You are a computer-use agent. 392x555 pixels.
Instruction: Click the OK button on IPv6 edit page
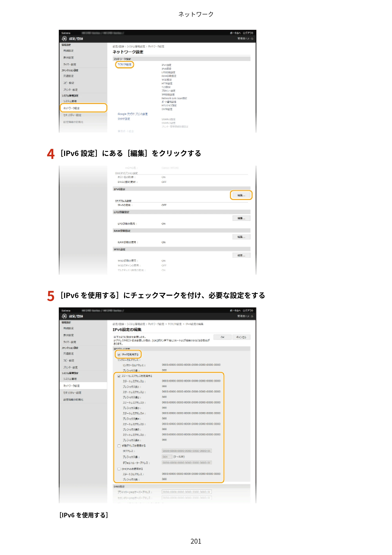click(222, 337)
